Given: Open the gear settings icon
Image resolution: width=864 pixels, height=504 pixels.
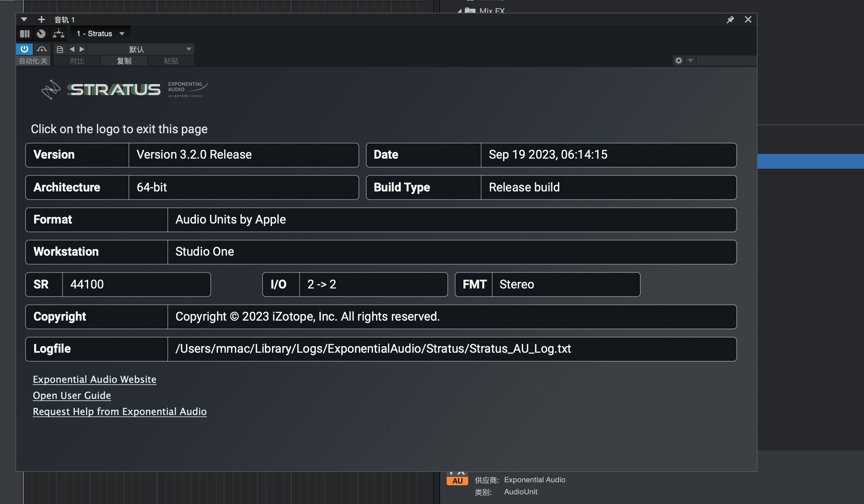Looking at the screenshot, I should click(x=679, y=61).
